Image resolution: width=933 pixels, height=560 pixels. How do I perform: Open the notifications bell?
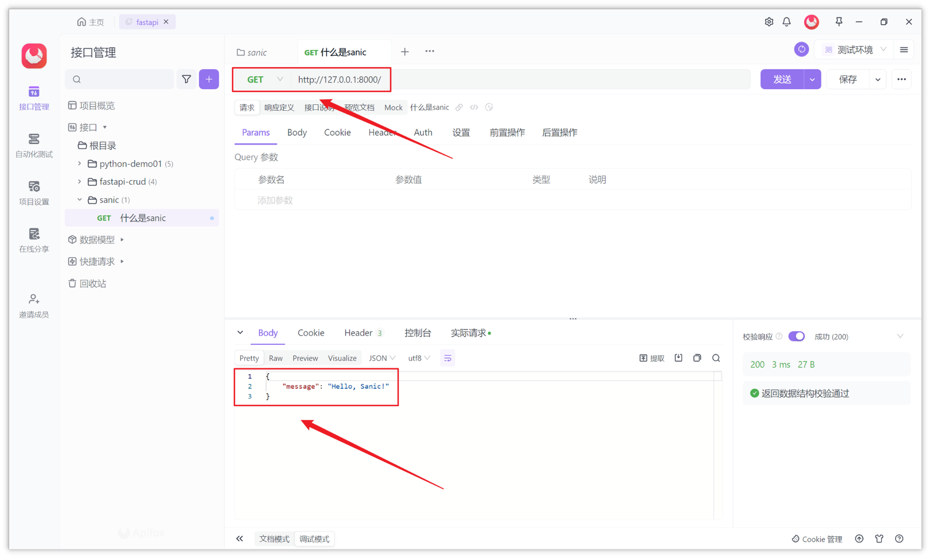click(787, 22)
